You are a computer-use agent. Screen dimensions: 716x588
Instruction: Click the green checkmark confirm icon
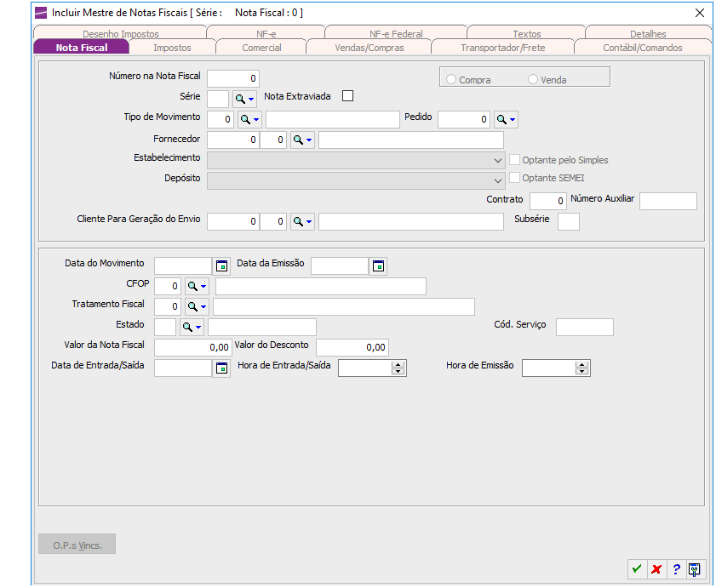636,568
